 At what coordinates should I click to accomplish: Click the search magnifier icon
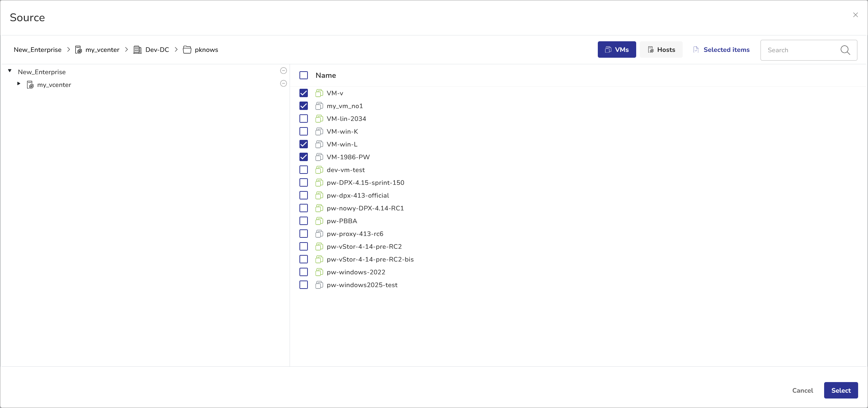pos(845,50)
